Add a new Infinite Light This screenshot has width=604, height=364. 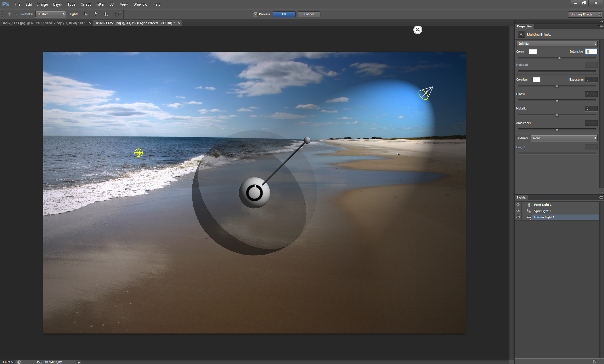coord(106,14)
